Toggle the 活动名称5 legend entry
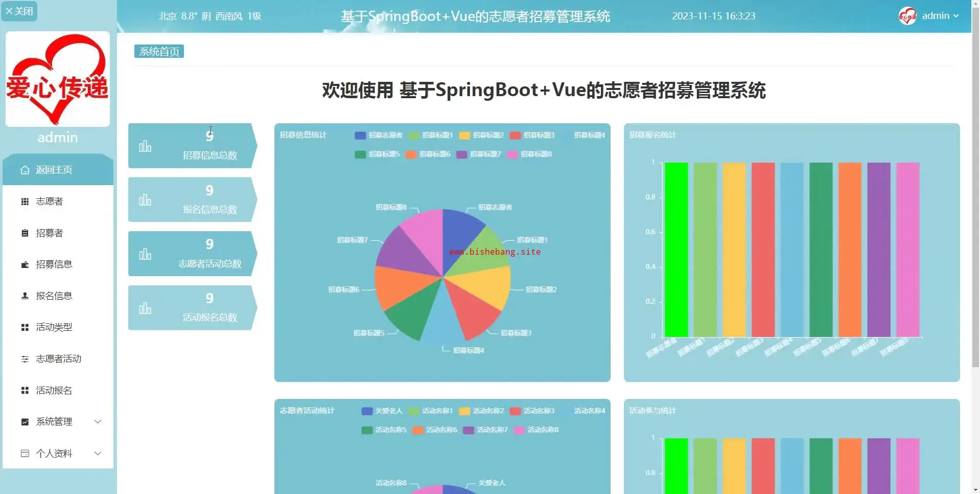 (x=384, y=430)
